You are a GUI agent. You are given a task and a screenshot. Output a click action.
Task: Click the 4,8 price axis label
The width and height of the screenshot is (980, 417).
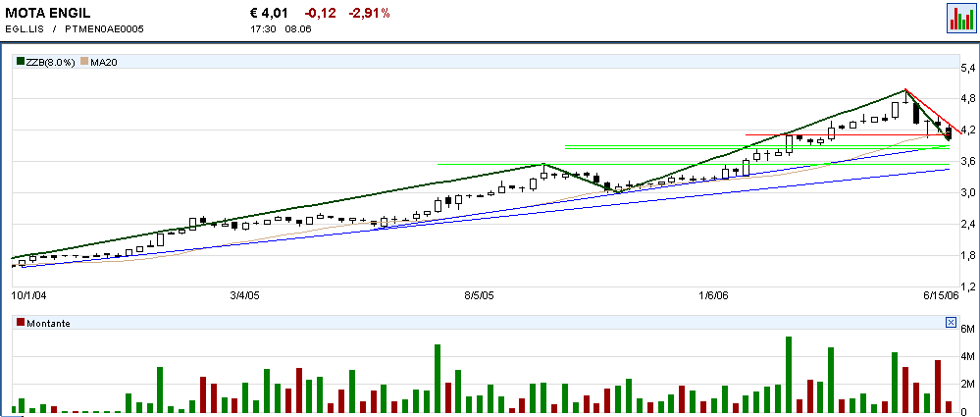967,99
